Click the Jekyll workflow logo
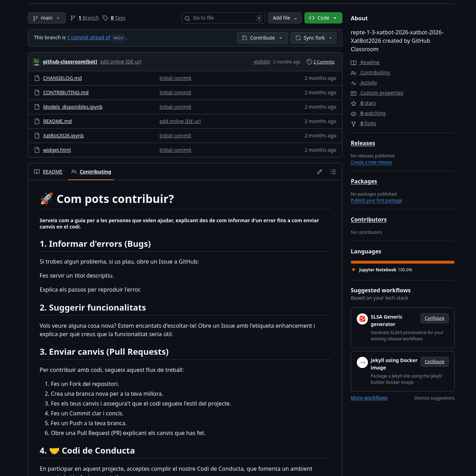 [362, 362]
